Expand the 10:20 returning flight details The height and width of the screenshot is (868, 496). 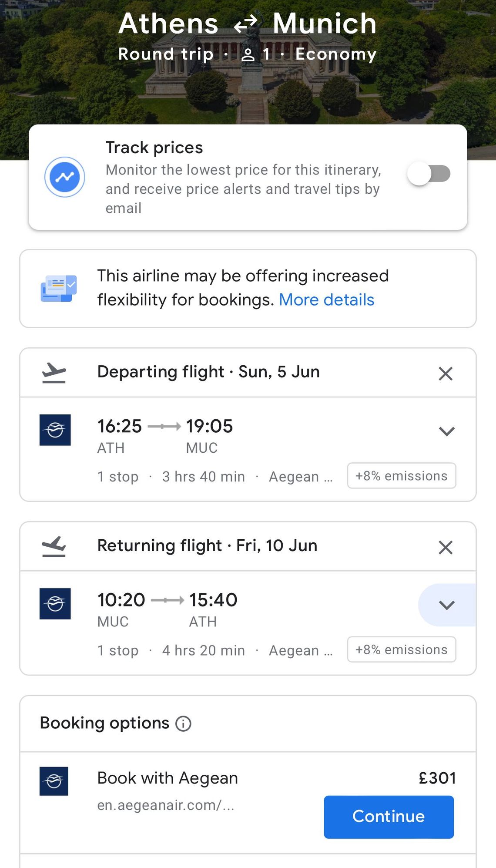[x=447, y=605]
